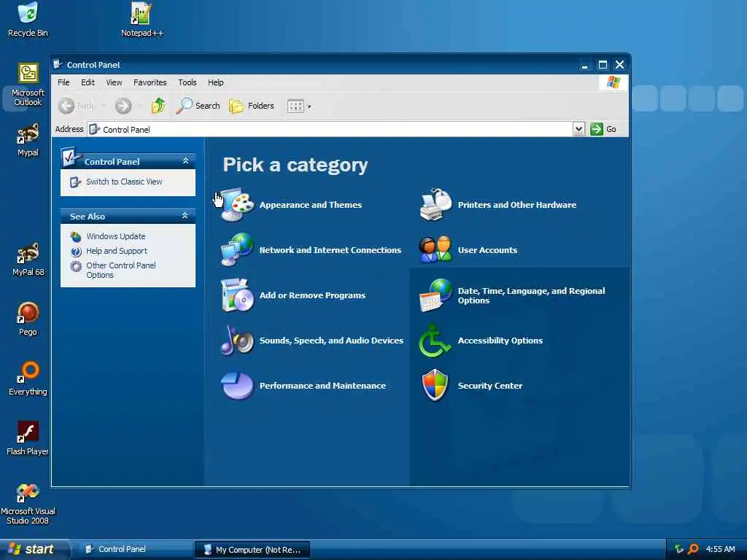747x560 pixels.
Task: Select the Pego desktop shortcut
Action: coord(28,319)
